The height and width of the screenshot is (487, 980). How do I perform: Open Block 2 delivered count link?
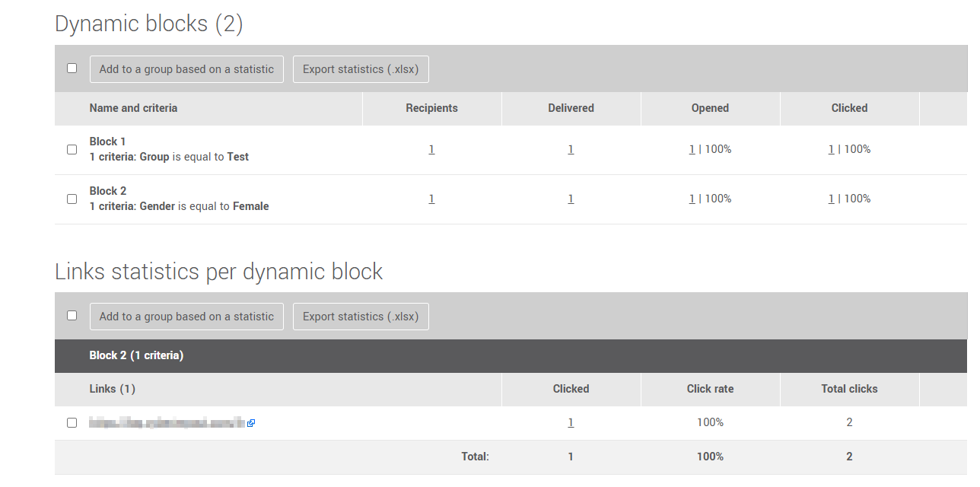click(571, 199)
